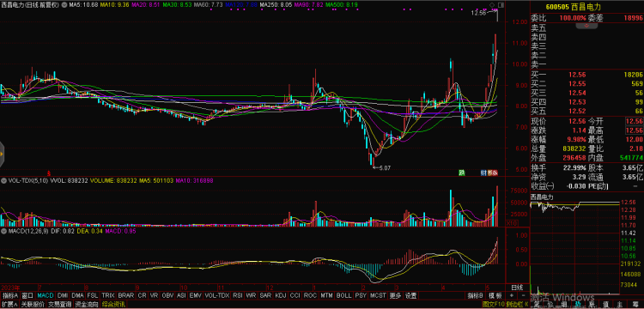Toggle the 侧边栏 sidebar button
The image size is (644, 309).
click(x=517, y=305)
